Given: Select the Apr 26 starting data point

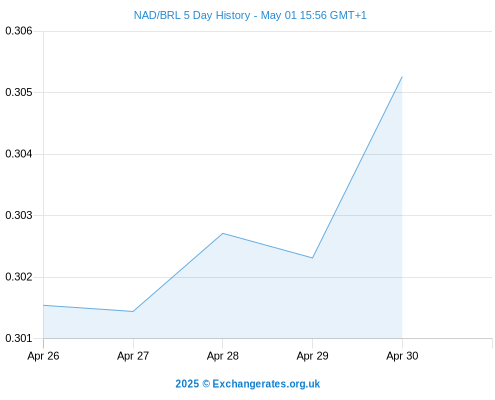Looking at the screenshot, I should click(x=44, y=305).
